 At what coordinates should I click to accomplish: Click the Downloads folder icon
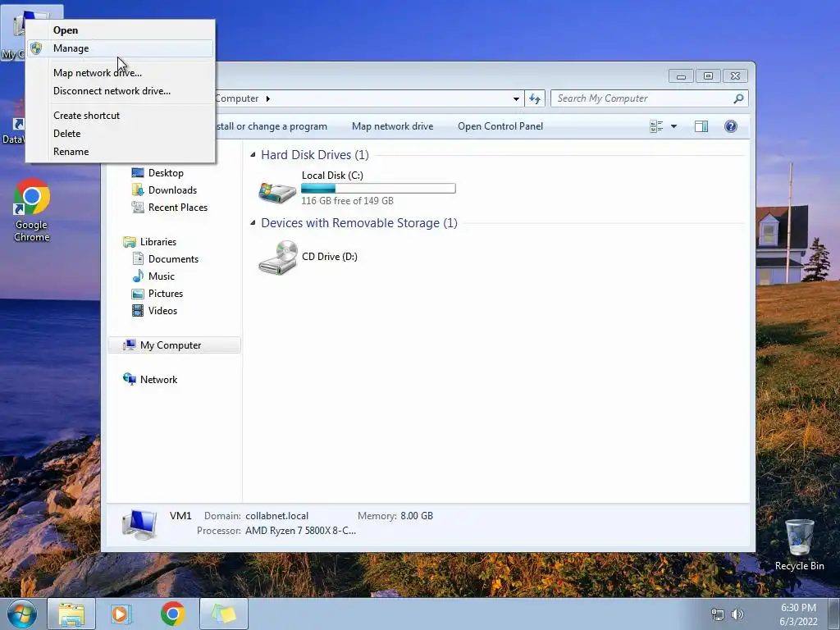point(138,190)
